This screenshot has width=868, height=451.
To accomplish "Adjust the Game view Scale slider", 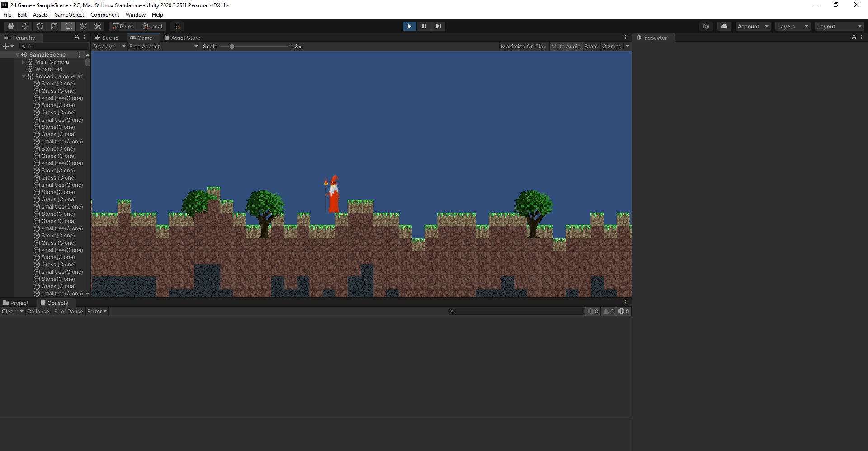I will pyautogui.click(x=232, y=47).
